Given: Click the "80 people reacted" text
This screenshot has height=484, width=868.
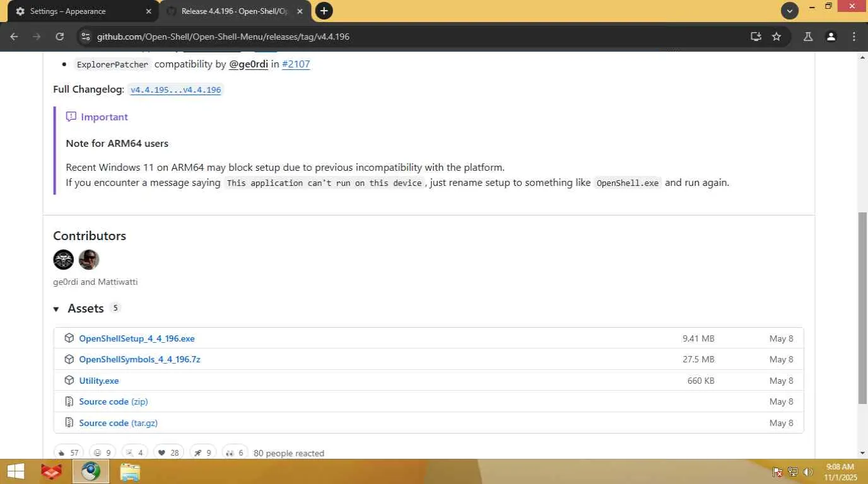Looking at the screenshot, I should point(289,453).
